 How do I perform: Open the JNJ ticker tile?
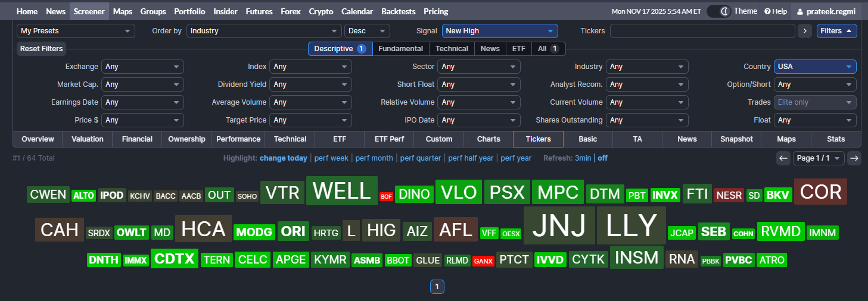pos(559,225)
